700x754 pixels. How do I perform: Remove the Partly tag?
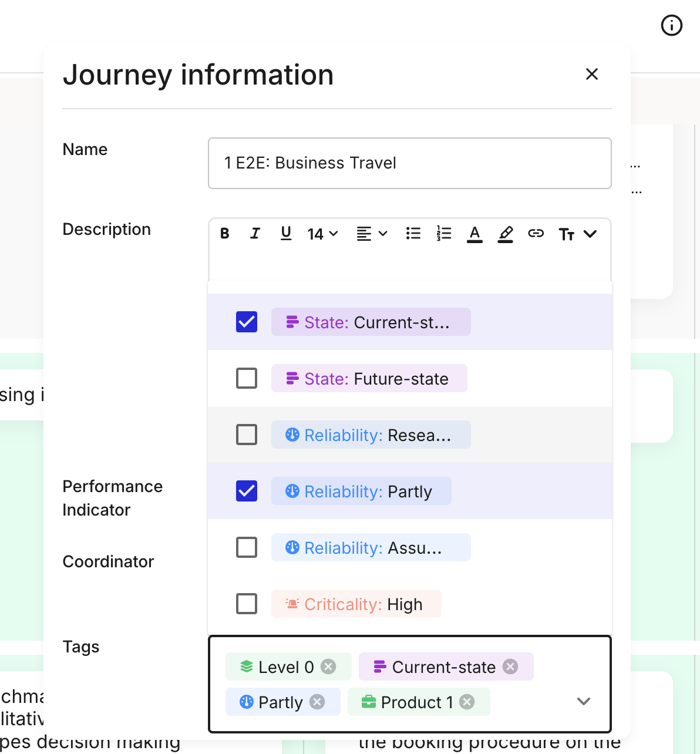[317, 702]
